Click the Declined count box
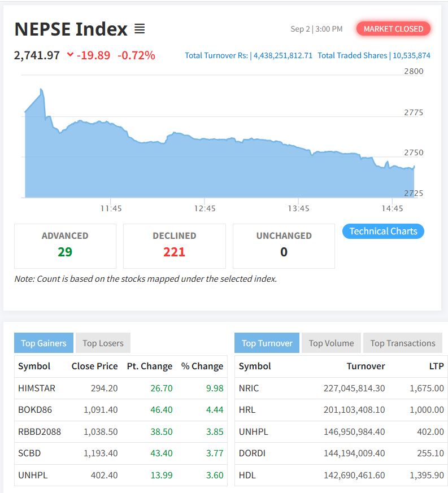The height and width of the screenshot is (493, 448). [x=174, y=246]
